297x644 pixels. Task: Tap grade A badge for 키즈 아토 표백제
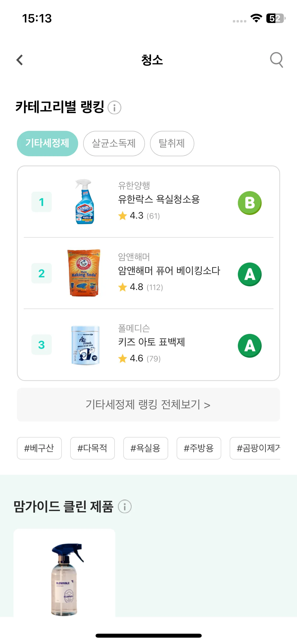pos(249,346)
